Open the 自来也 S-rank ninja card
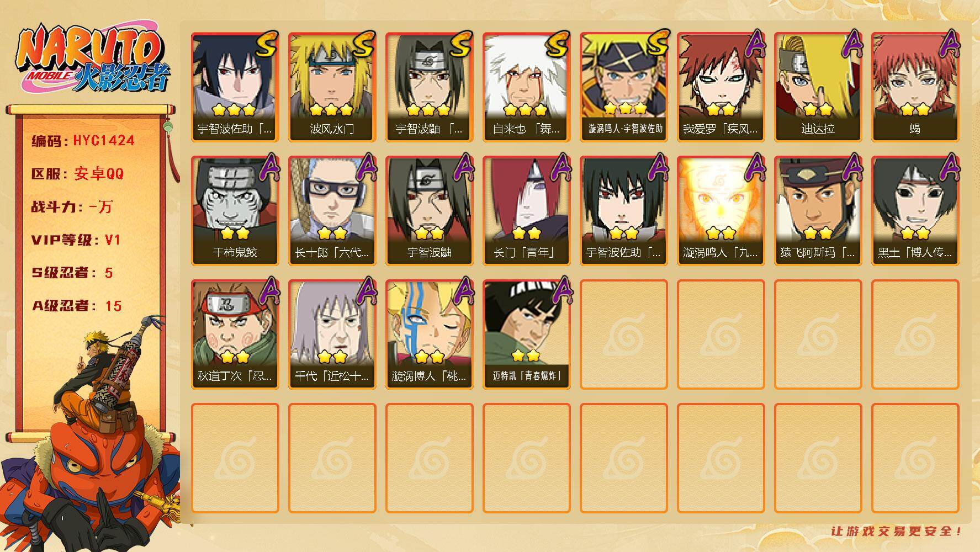 coord(526,87)
